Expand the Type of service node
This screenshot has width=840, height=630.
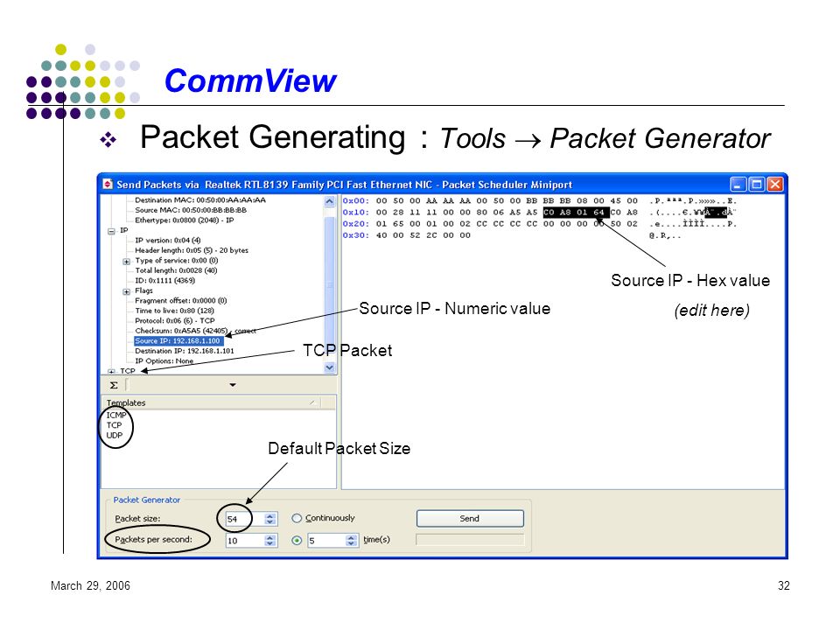tap(126, 262)
